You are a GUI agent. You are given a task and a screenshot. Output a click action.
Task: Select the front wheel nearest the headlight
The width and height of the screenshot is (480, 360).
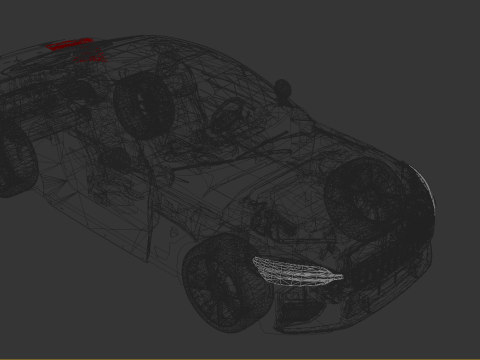[228, 283]
